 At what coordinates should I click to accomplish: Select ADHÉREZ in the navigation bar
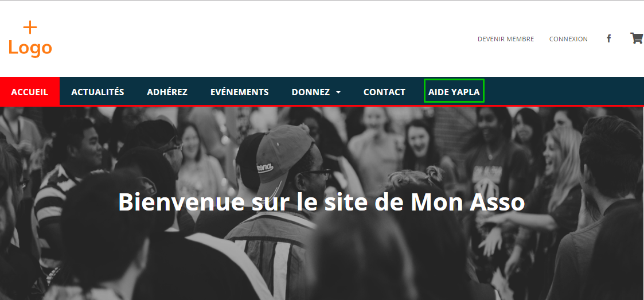tap(167, 92)
